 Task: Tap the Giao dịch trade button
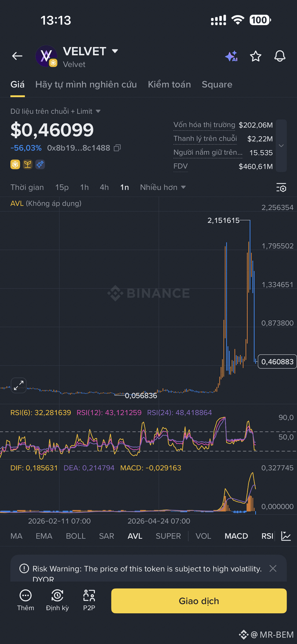pyautogui.click(x=199, y=601)
